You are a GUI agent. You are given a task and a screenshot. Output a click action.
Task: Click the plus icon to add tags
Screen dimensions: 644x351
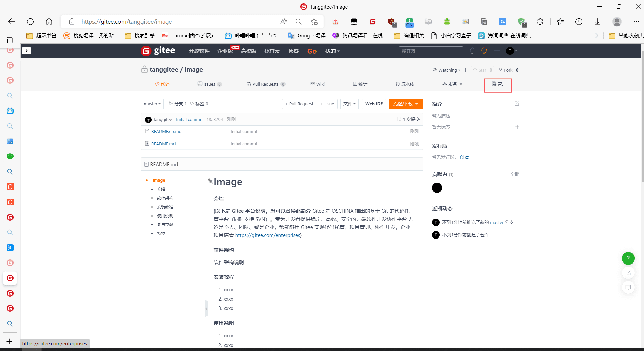click(517, 127)
